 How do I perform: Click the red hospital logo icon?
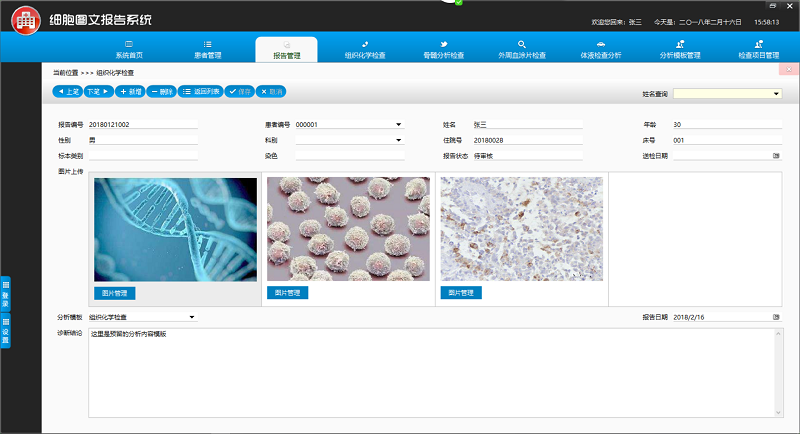26,20
